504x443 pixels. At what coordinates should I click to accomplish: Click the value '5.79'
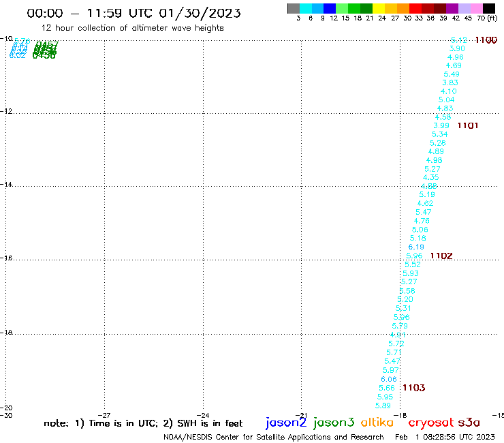pyautogui.click(x=400, y=326)
